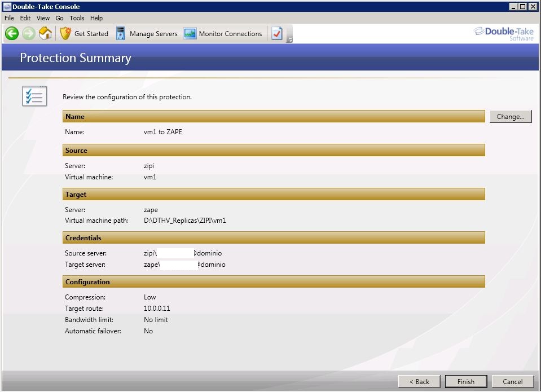Image resolution: width=541 pixels, height=392 pixels.
Task: Click the 'Bandwidth limit:' label
Action: click(x=89, y=320)
